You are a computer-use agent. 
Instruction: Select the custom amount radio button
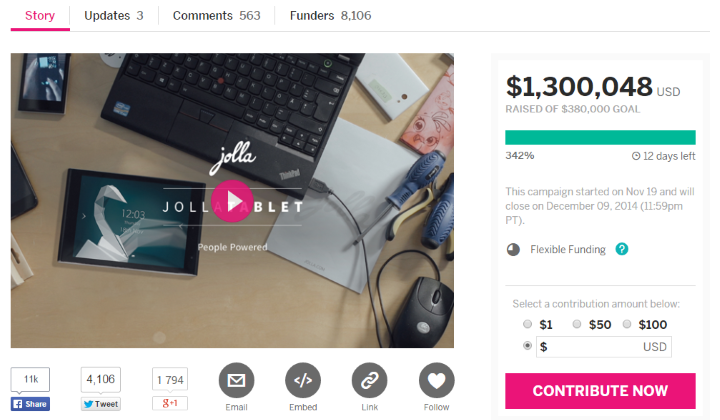(x=528, y=345)
